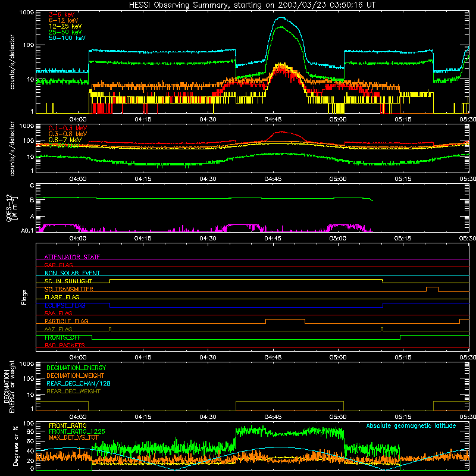Image resolution: width=476 pixels, height=476 pixels.
Task: Select the FLARE_FLAG label
Action: [62, 297]
